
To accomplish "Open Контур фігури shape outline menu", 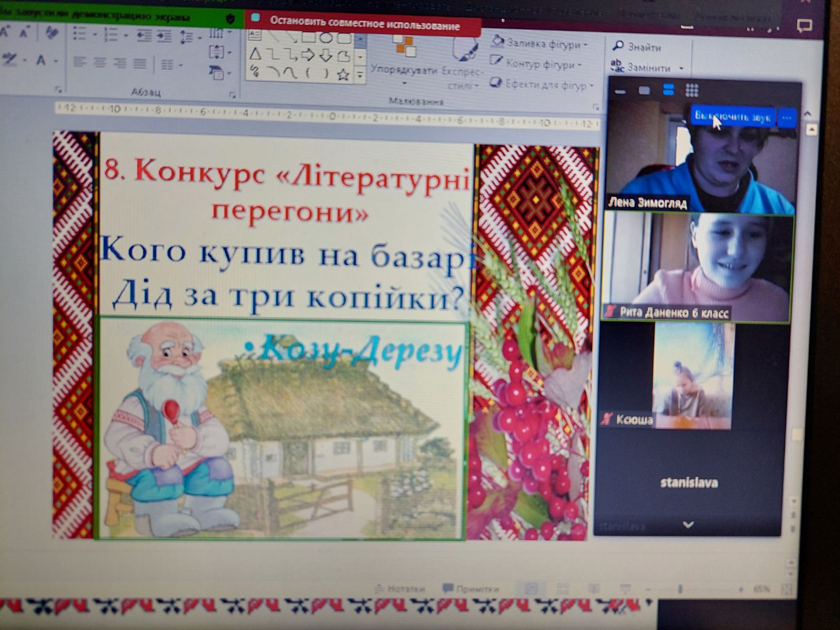I will point(536,64).
